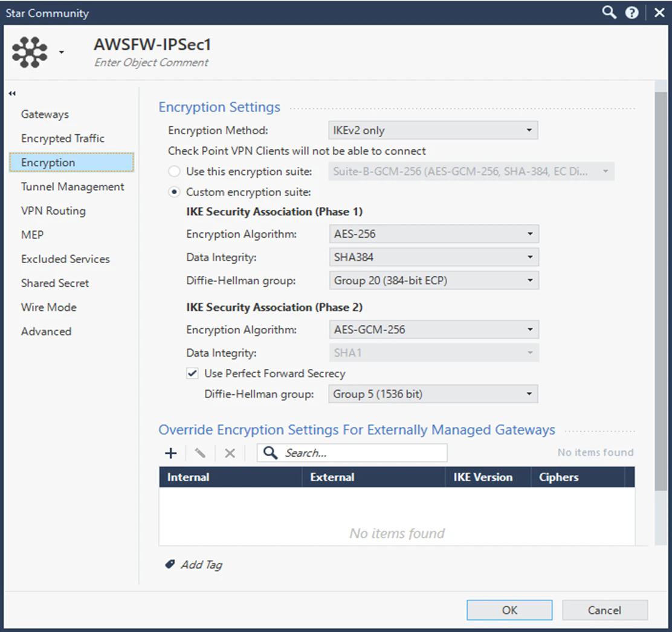Click the Add Tag icon
This screenshot has height=632, width=672.
pos(170,564)
